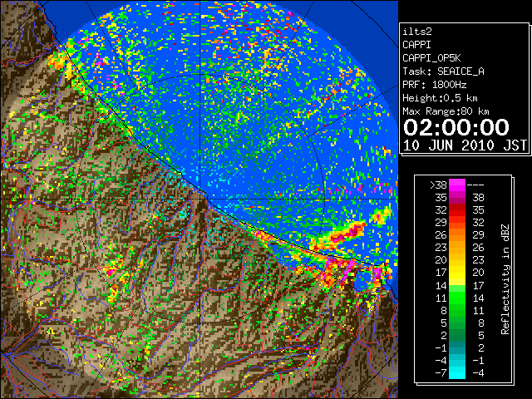The height and width of the screenshot is (399, 532).
Task: Pick the orange segment of the color scale
Action: (x=457, y=234)
